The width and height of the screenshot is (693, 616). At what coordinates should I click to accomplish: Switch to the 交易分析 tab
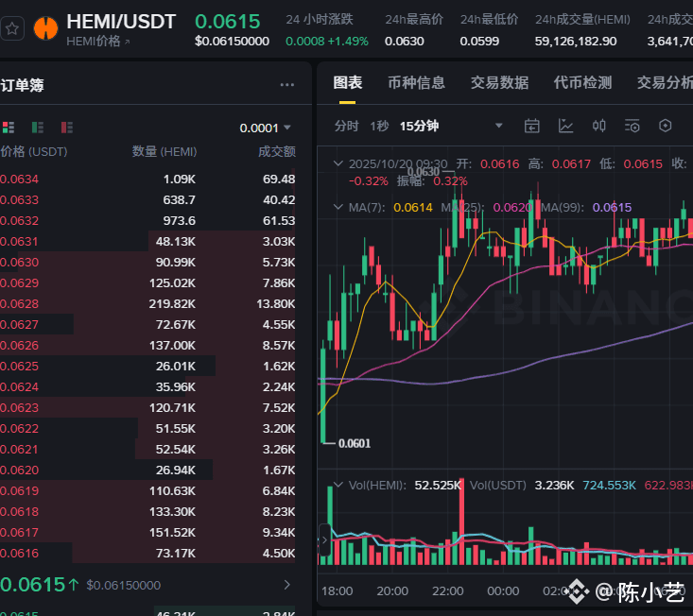(665, 82)
